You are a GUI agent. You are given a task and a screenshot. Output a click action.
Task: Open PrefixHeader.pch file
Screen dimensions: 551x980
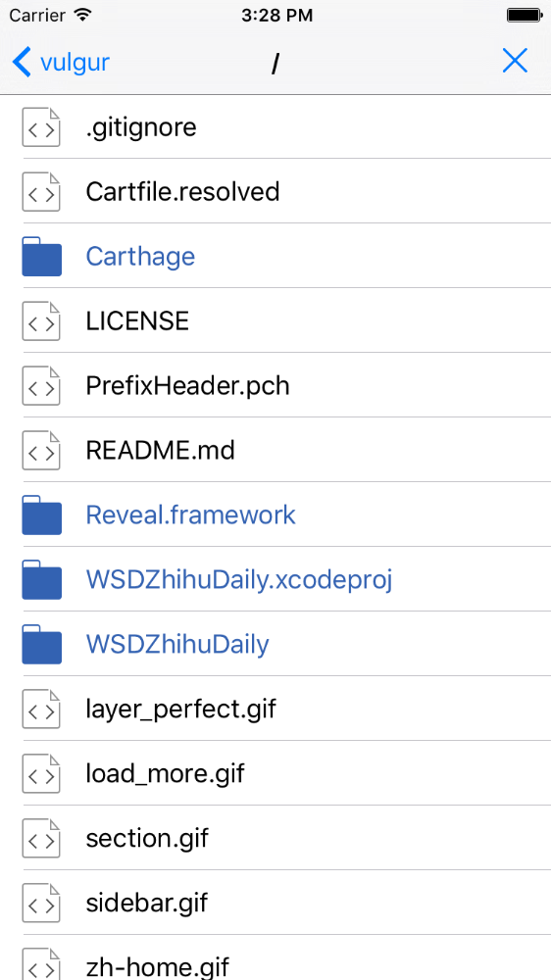pos(187,386)
